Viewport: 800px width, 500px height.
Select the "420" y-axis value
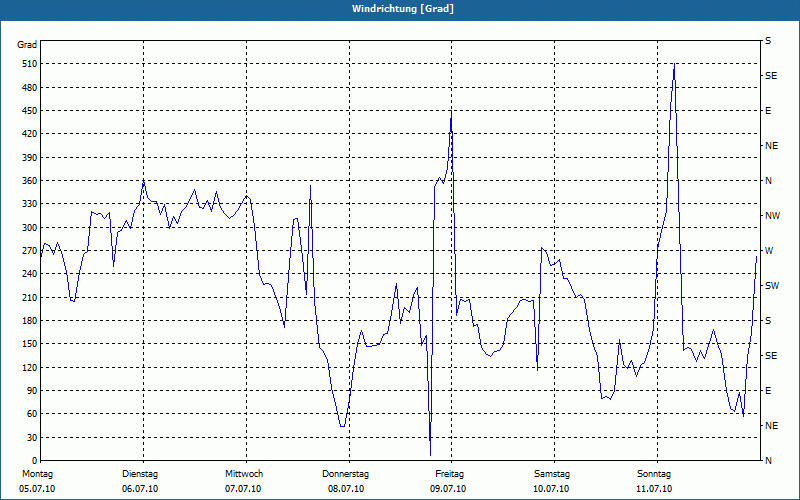(x=30, y=134)
